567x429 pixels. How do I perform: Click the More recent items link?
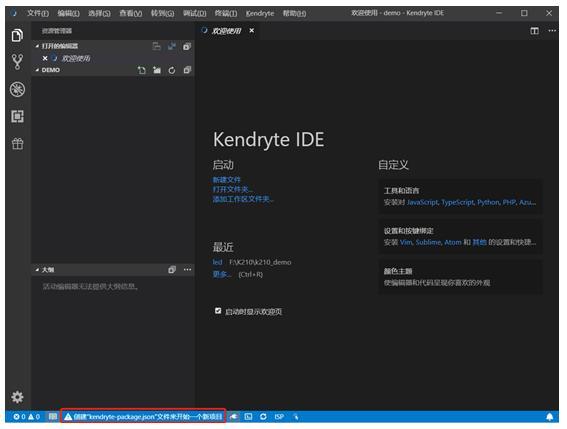[221, 274]
